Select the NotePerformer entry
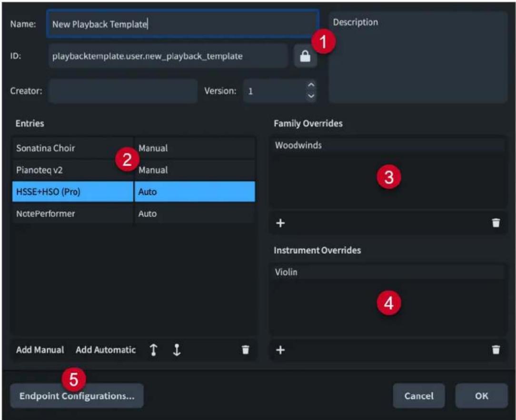Viewport: 516px width, 420px height. point(72,214)
